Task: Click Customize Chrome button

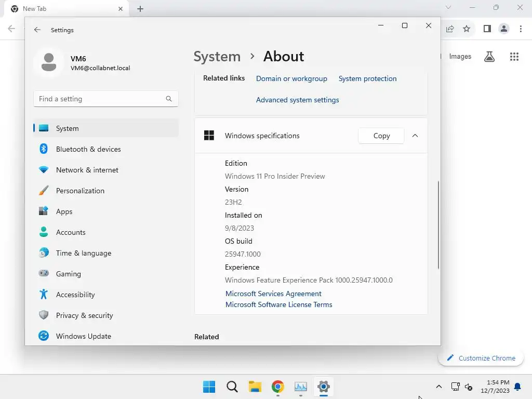Action: click(481, 358)
